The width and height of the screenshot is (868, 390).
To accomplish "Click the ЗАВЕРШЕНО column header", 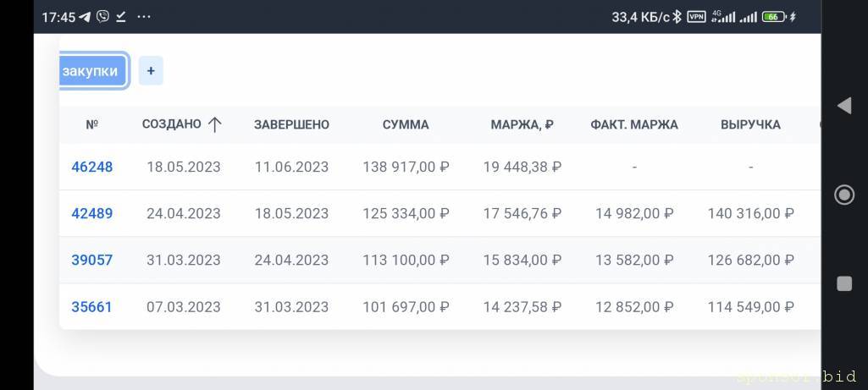I will [291, 124].
